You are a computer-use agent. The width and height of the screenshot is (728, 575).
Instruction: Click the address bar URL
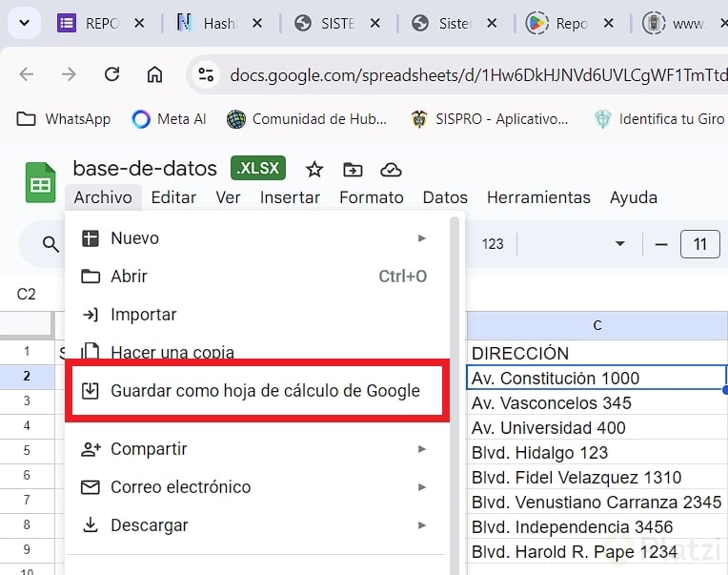478,74
